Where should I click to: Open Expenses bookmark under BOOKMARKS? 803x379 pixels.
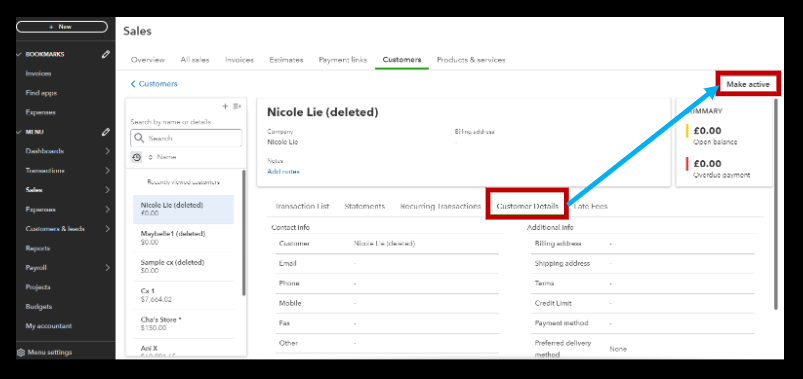(x=40, y=112)
